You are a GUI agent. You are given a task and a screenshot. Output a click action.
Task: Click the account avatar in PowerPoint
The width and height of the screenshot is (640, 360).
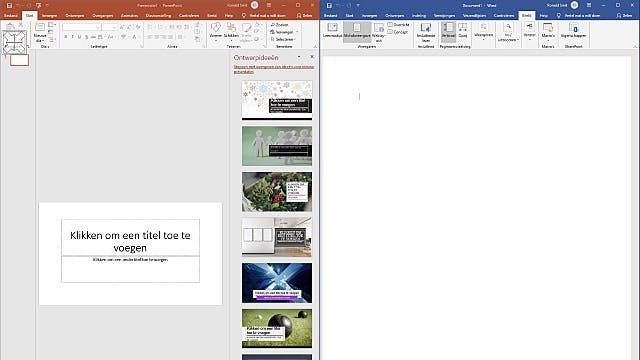254,5
